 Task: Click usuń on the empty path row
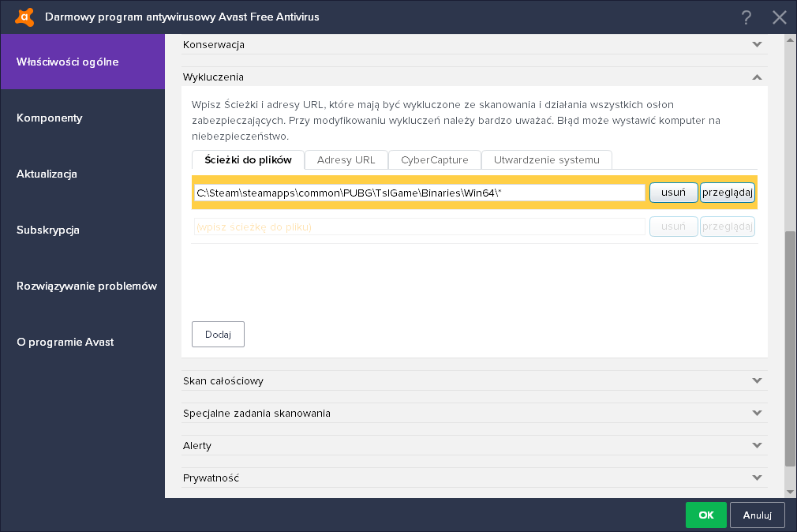coord(673,227)
